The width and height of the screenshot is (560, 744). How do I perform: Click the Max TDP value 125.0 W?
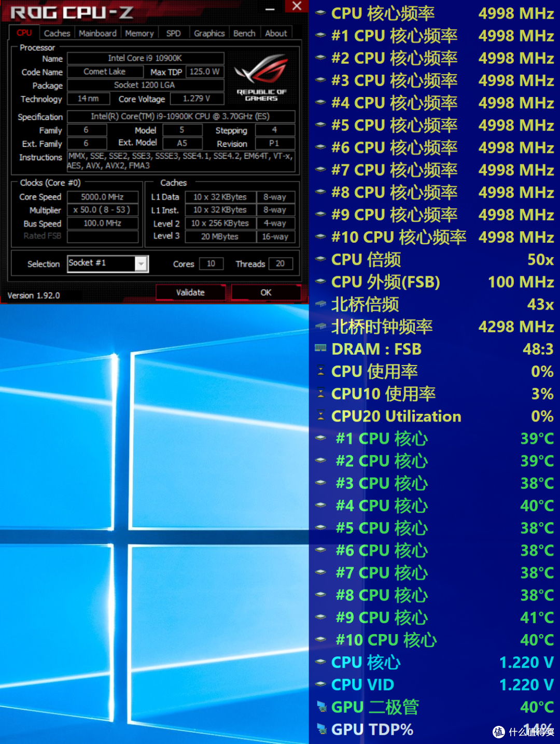pos(204,72)
